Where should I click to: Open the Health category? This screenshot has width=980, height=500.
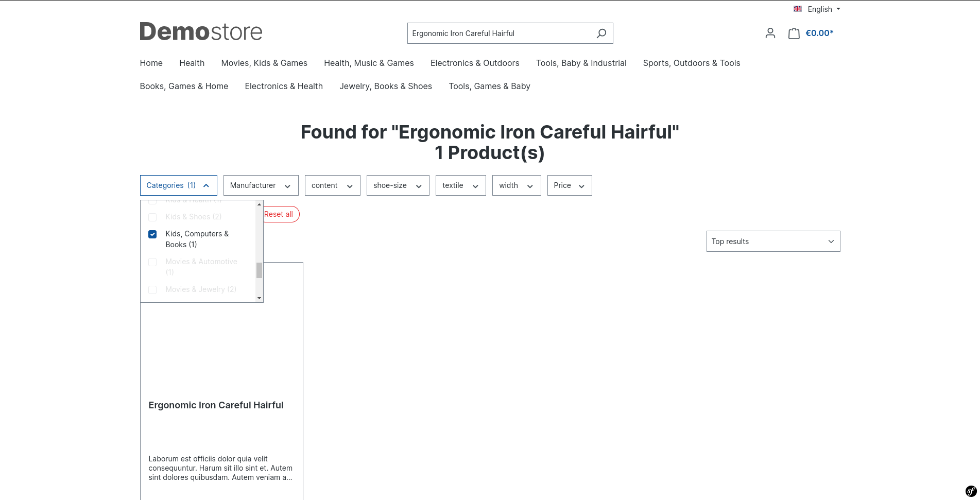coord(192,63)
